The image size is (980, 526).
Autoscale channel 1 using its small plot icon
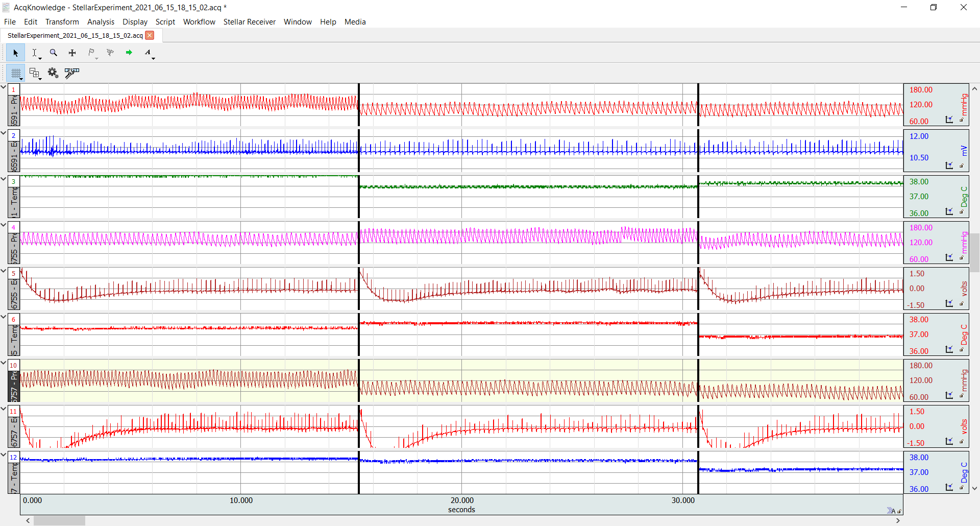(x=949, y=120)
